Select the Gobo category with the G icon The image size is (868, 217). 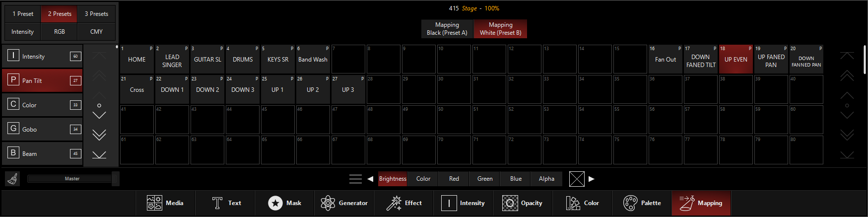[42, 129]
